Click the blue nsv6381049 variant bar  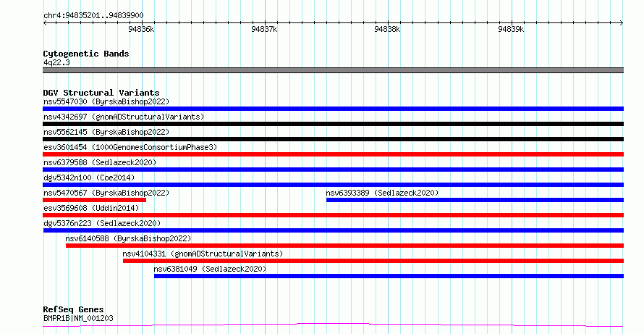[389, 276]
